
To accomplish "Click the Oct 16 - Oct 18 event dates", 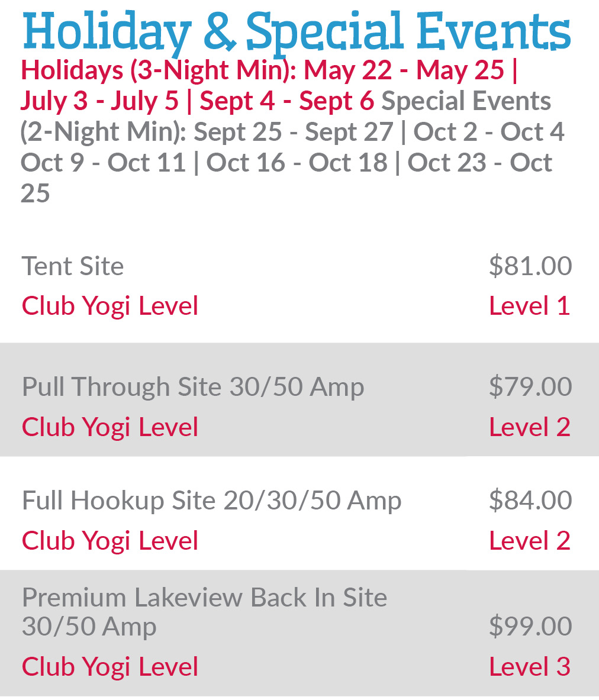I will pos(297,163).
